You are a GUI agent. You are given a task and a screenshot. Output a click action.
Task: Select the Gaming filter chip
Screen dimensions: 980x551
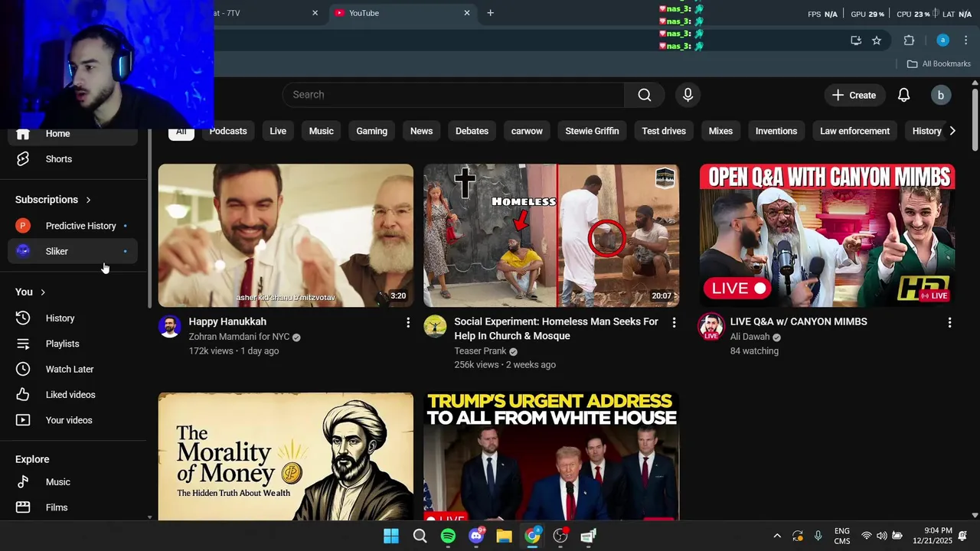(x=371, y=131)
